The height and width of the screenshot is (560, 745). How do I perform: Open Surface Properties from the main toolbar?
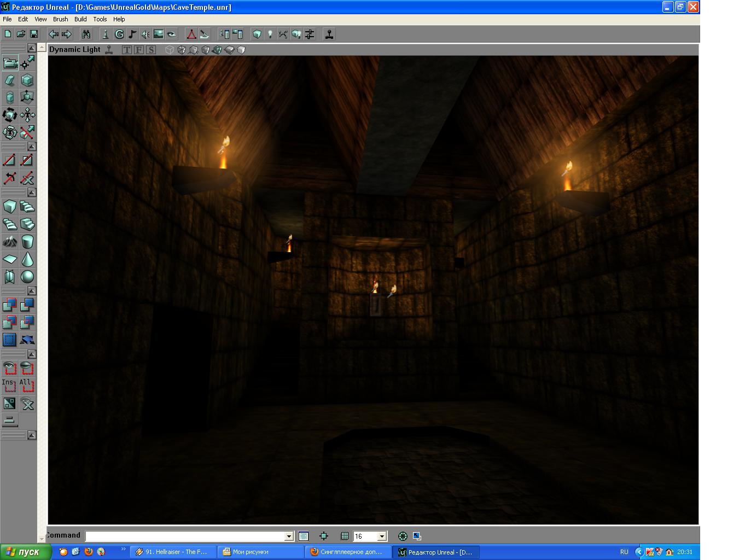(237, 34)
